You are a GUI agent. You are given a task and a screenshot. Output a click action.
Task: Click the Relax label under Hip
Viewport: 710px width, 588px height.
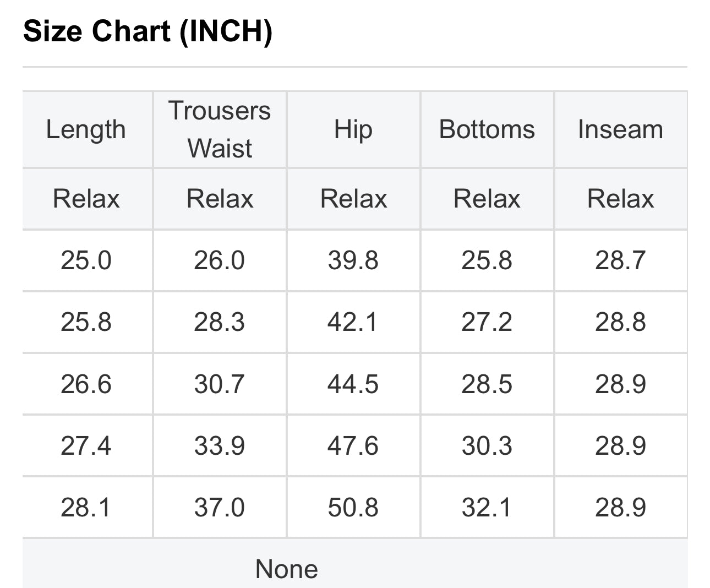click(353, 199)
